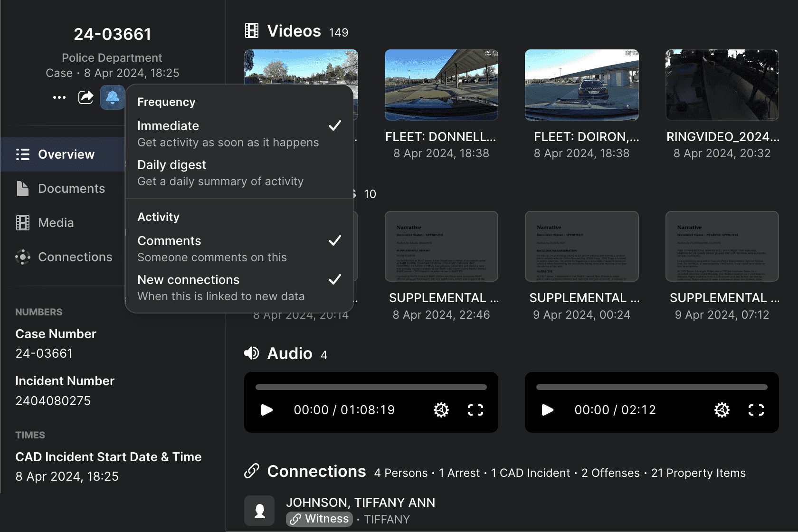Expand first audio player to fullscreen
This screenshot has width=798, height=532.
475,410
